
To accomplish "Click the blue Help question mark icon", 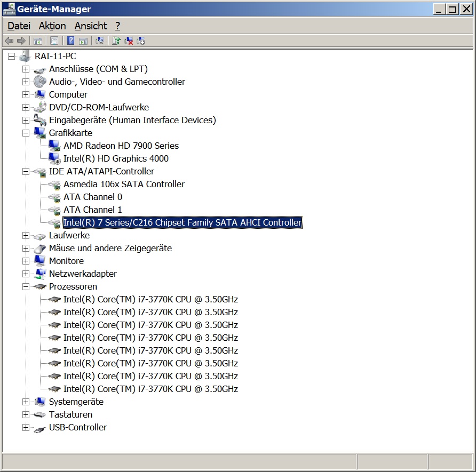I will (70, 41).
